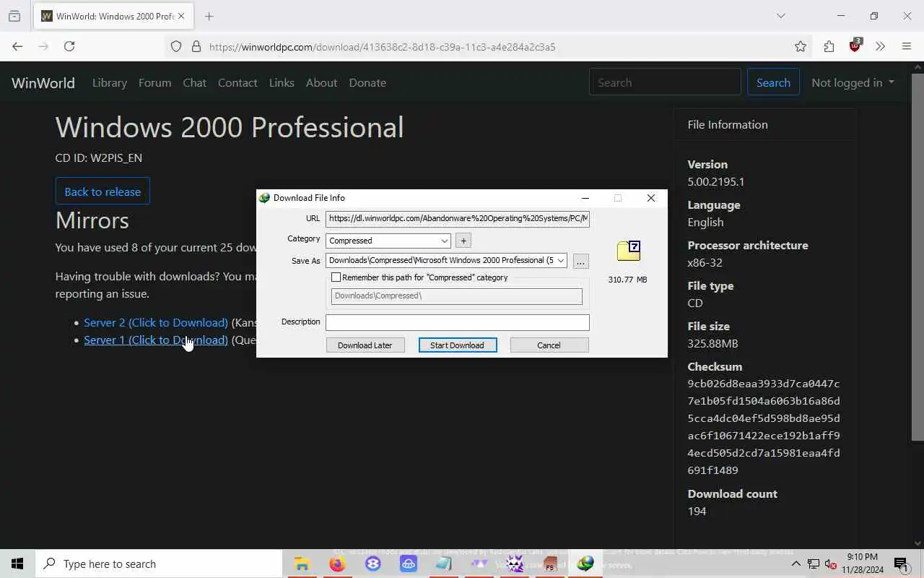Open the Firefox extensions puzzle icon
924x578 pixels.
click(x=829, y=46)
